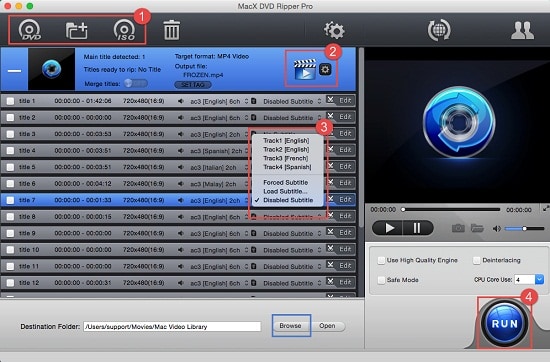The width and height of the screenshot is (550, 362).
Task: Open settings via the gear toolbar icon
Action: [x=334, y=31]
